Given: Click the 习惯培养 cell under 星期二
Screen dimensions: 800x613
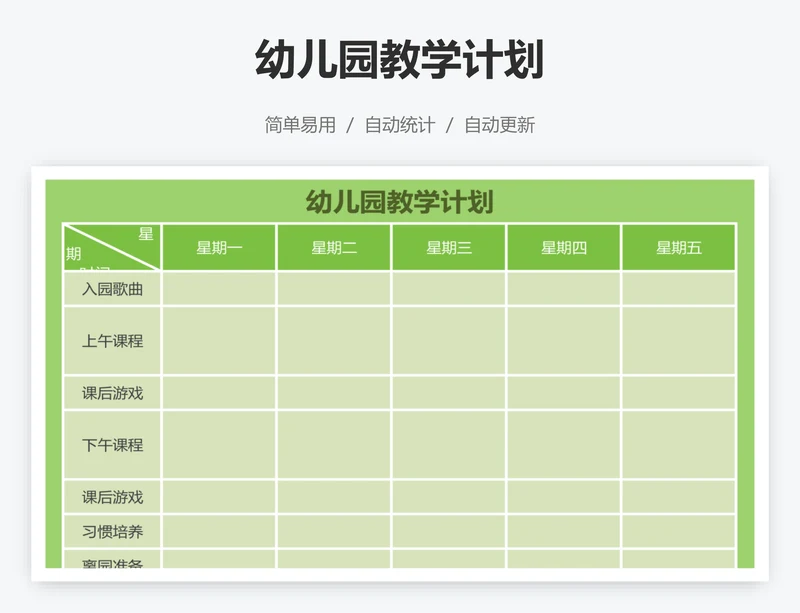Looking at the screenshot, I should click(x=334, y=532).
